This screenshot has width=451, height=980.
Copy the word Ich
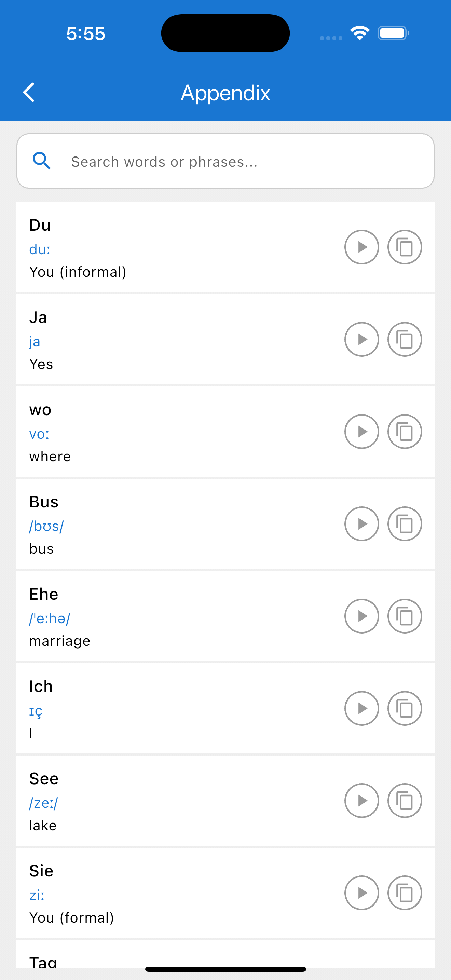pos(405,708)
